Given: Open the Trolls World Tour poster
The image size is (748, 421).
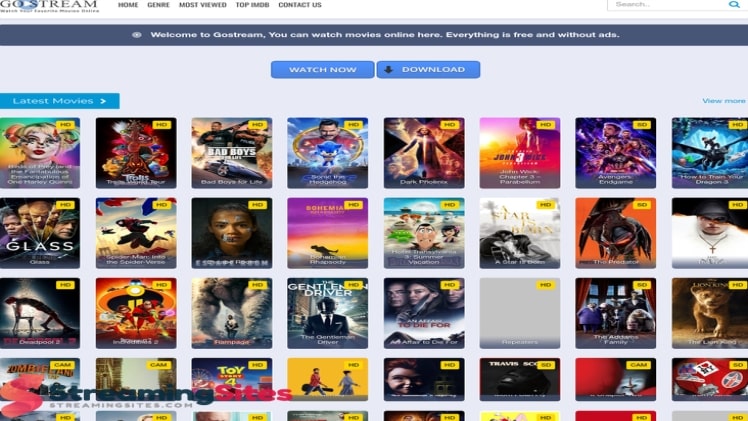Looking at the screenshot, I should [136, 153].
